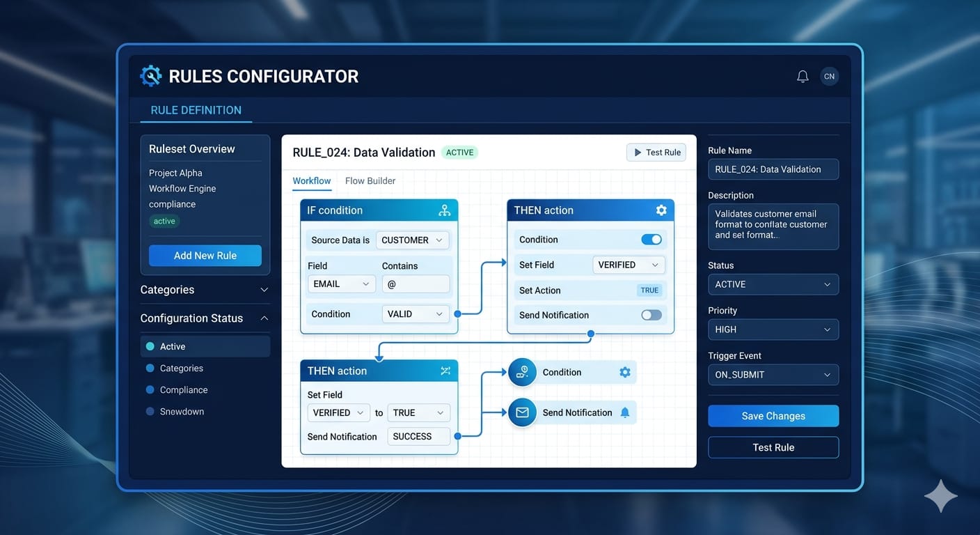
Task: Open the notification bell in the header
Action: [802, 76]
